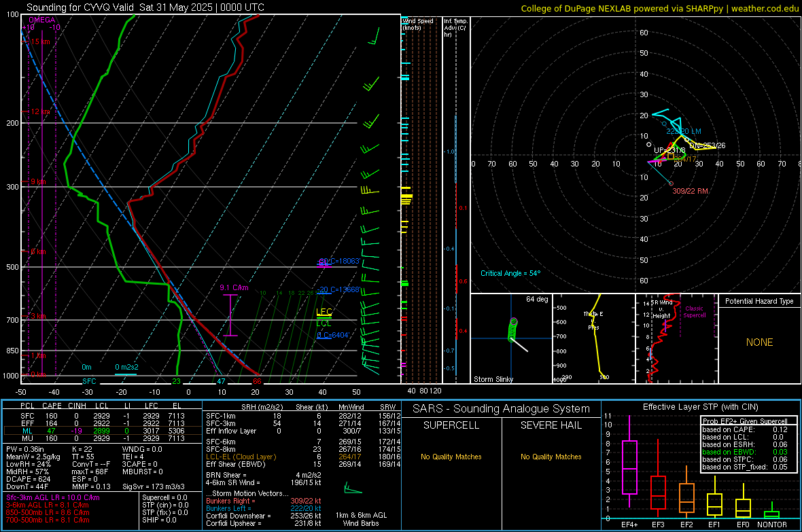Screen dimensions: 802x532
Task: Click the '-30 C=18063'' height label
Action: point(340,261)
